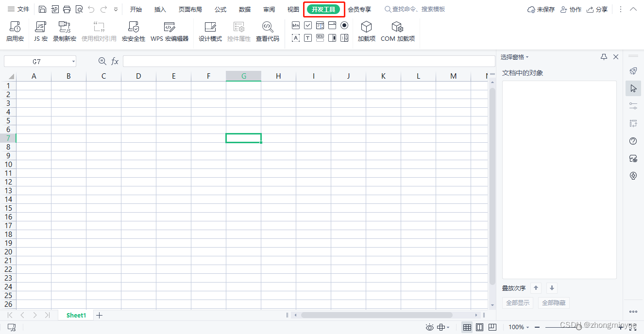The width and height of the screenshot is (644, 334).
Task: Open the help question-mark icon in sidebar
Action: [633, 141]
